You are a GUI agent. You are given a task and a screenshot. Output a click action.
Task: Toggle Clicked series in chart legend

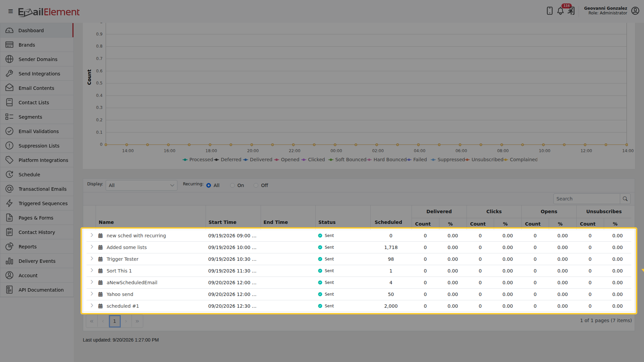coord(313,160)
